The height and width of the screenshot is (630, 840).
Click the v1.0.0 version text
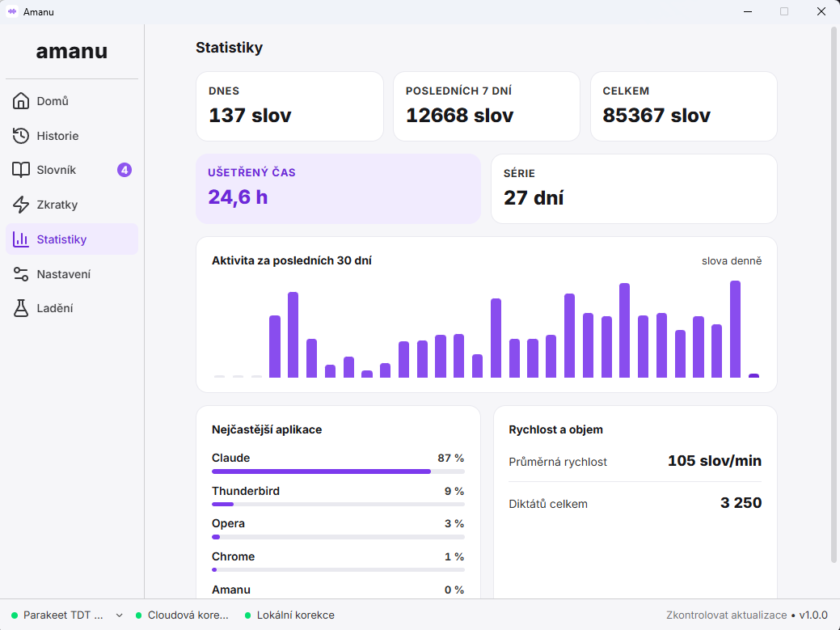coord(813,615)
